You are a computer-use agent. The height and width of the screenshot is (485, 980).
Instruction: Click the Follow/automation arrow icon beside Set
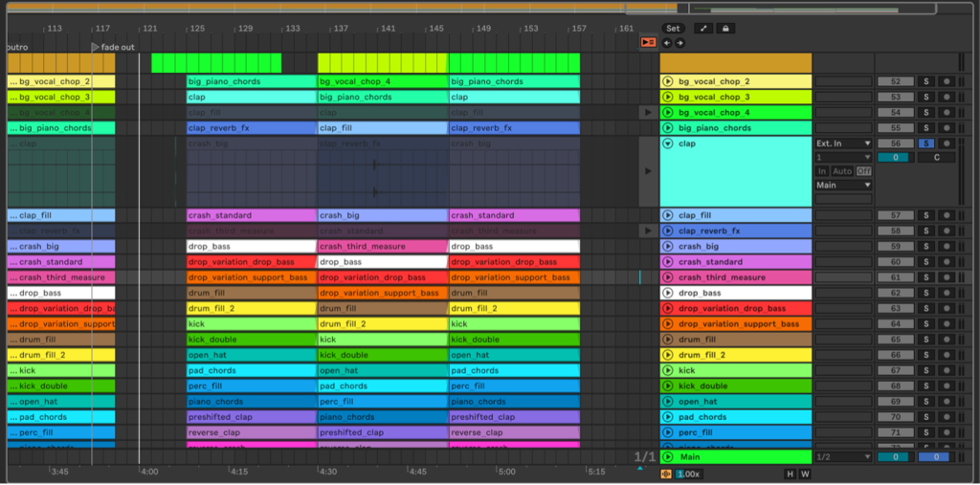tap(702, 29)
